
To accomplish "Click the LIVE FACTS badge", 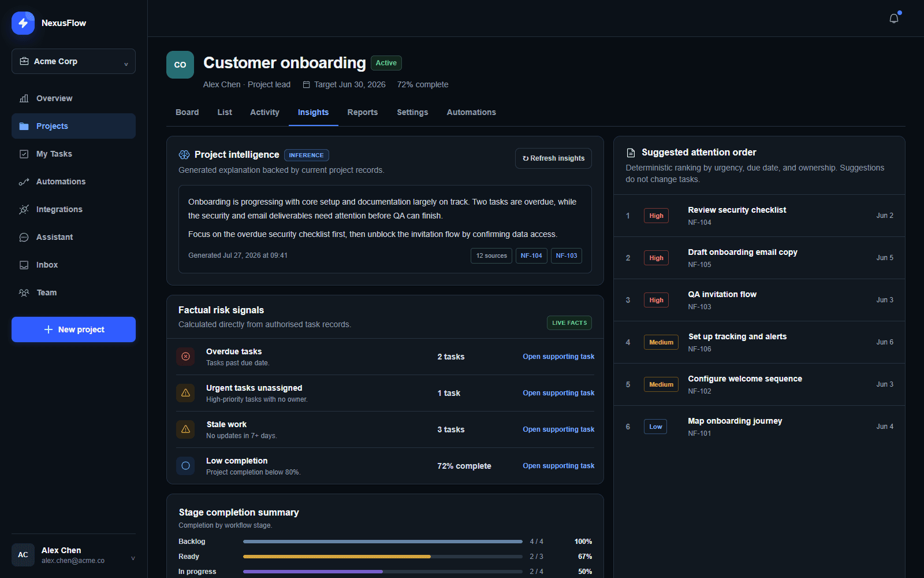I will pos(569,323).
